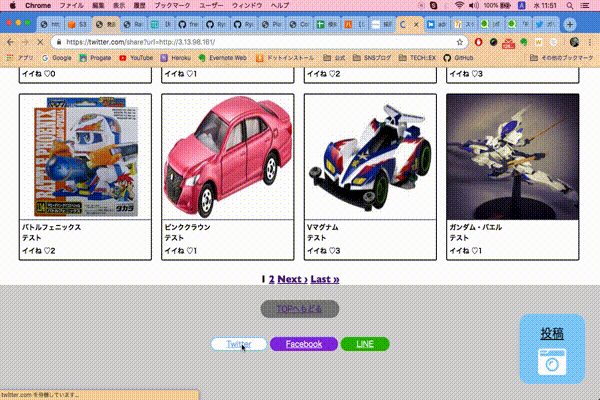Open Spotlight search magnifier
Image resolution: width=600 pixels, height=400 pixels.
[x=570, y=5]
